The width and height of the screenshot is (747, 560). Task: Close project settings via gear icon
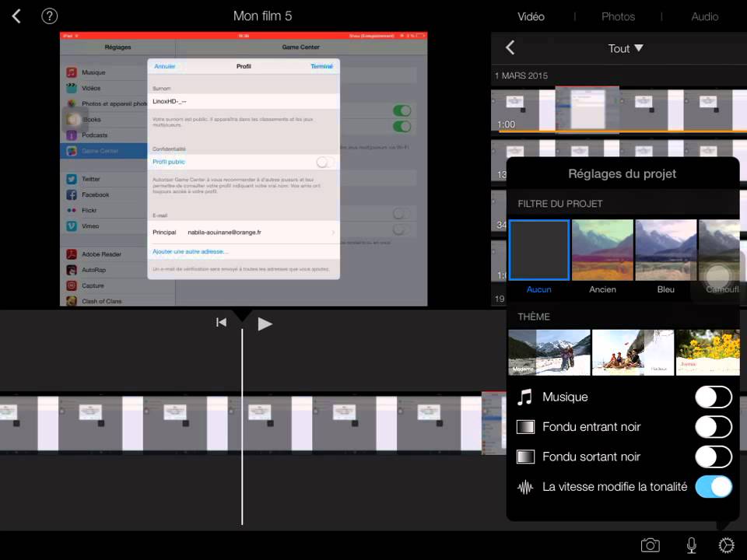point(726,545)
